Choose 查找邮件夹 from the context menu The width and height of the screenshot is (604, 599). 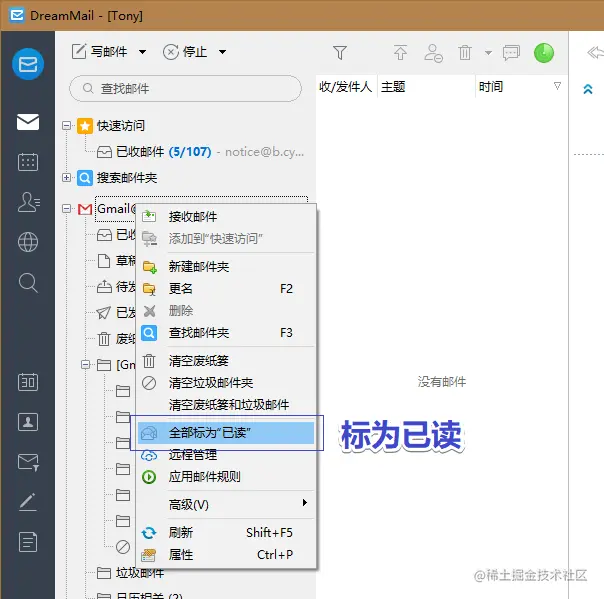pos(226,333)
